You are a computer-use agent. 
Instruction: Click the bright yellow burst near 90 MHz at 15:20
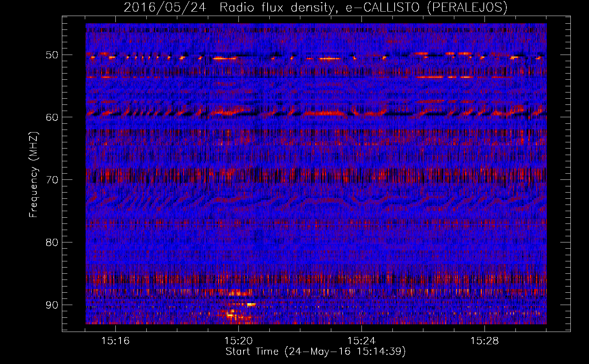click(251, 304)
